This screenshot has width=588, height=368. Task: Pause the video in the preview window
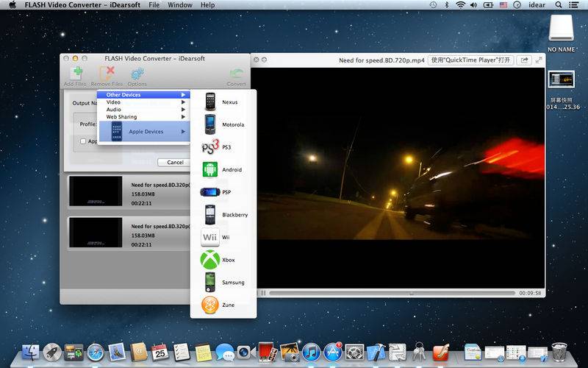point(262,293)
